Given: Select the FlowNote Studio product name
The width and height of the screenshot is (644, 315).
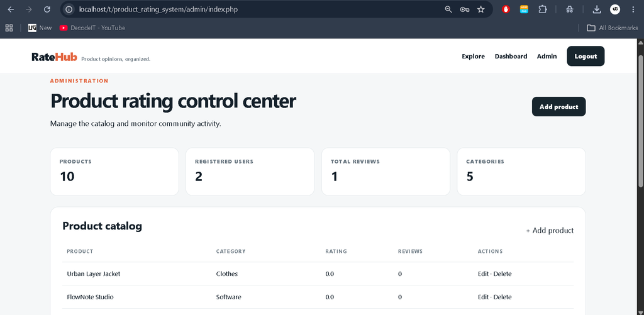Looking at the screenshot, I should click(x=91, y=297).
